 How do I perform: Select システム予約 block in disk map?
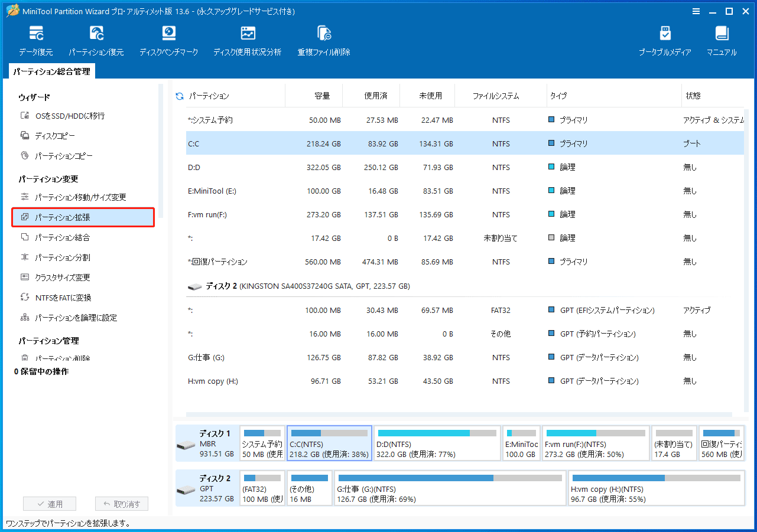[262, 443]
